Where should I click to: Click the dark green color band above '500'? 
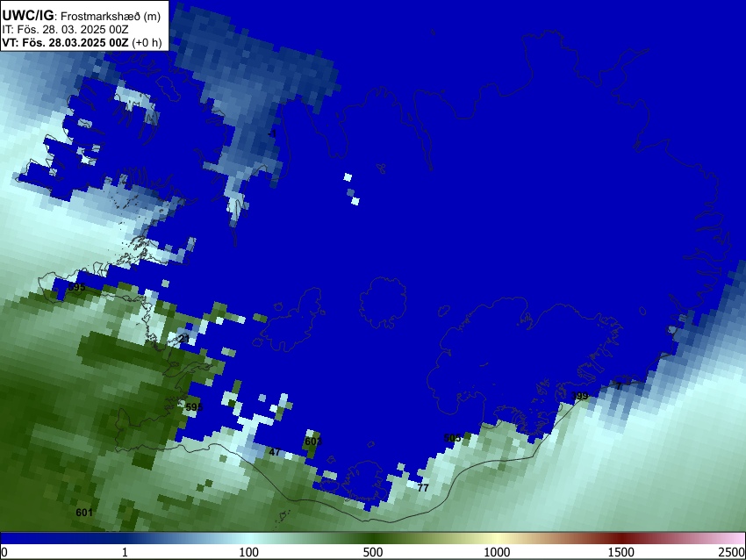click(372, 539)
